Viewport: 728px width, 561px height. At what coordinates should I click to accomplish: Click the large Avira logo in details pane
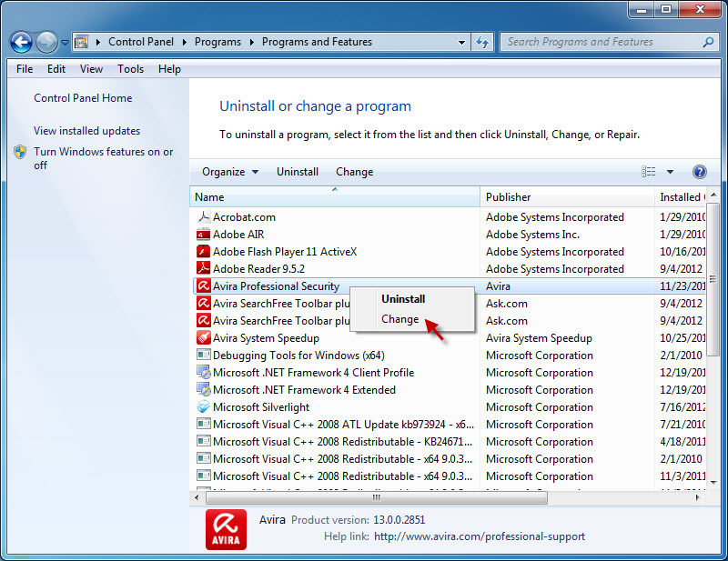tap(226, 529)
